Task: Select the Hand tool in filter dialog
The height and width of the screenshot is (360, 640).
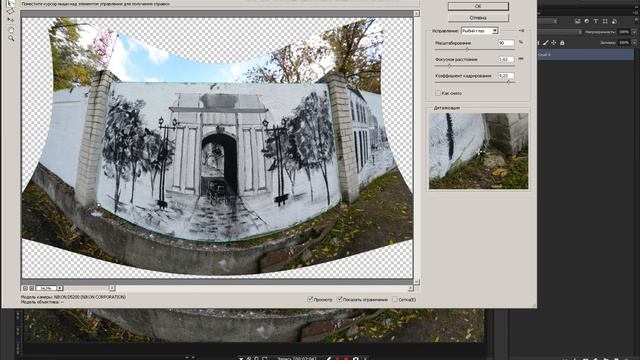Action: tap(11, 30)
